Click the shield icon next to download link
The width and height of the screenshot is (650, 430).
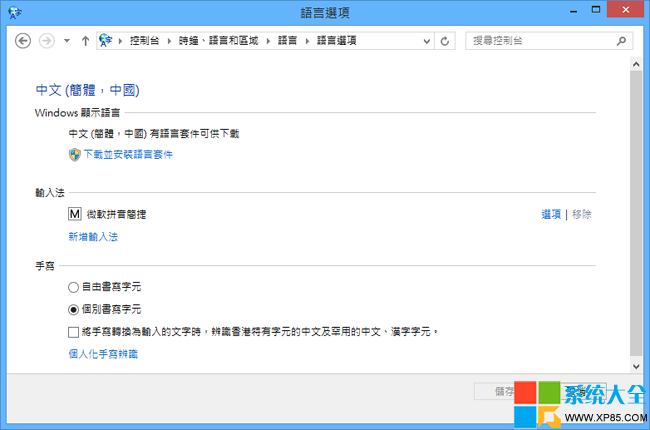[x=75, y=155]
